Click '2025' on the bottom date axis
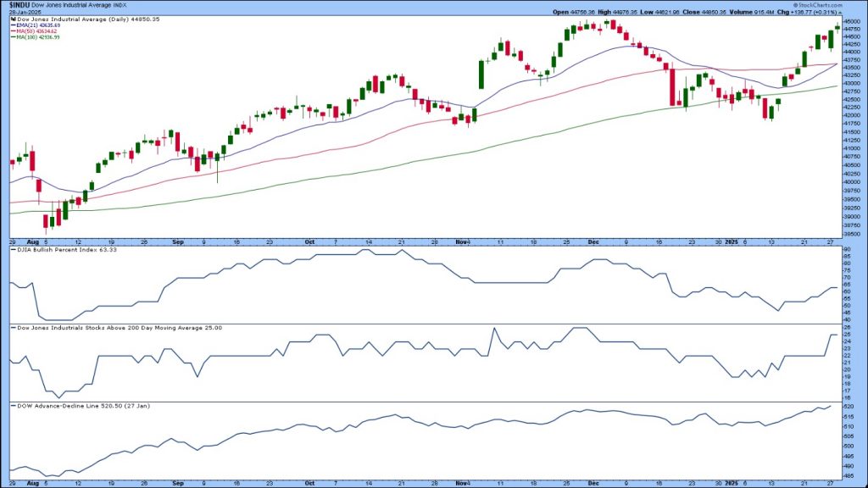Viewport: 868px width, 488px height. pos(732,483)
